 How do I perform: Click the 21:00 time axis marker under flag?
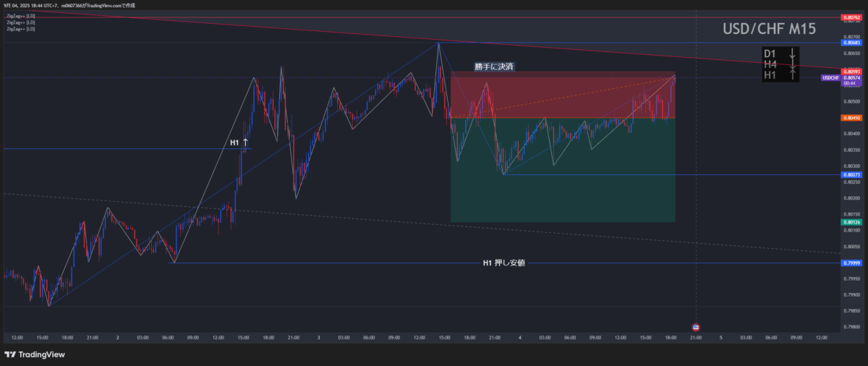[x=696, y=337]
